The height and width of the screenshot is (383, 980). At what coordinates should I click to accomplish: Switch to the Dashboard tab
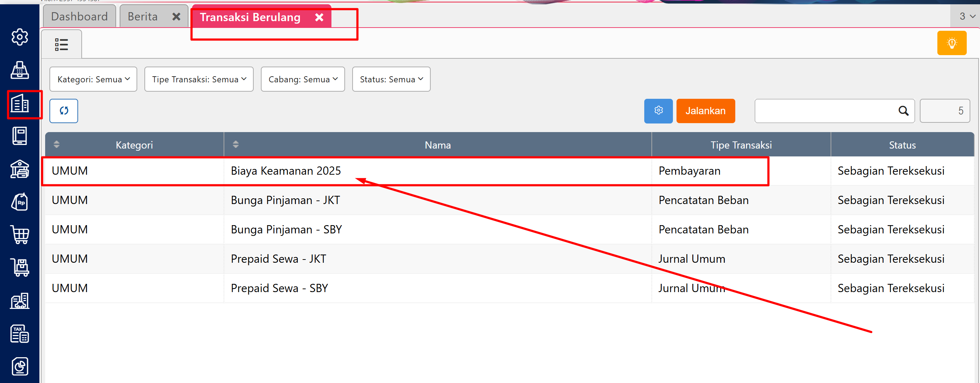[x=79, y=17]
